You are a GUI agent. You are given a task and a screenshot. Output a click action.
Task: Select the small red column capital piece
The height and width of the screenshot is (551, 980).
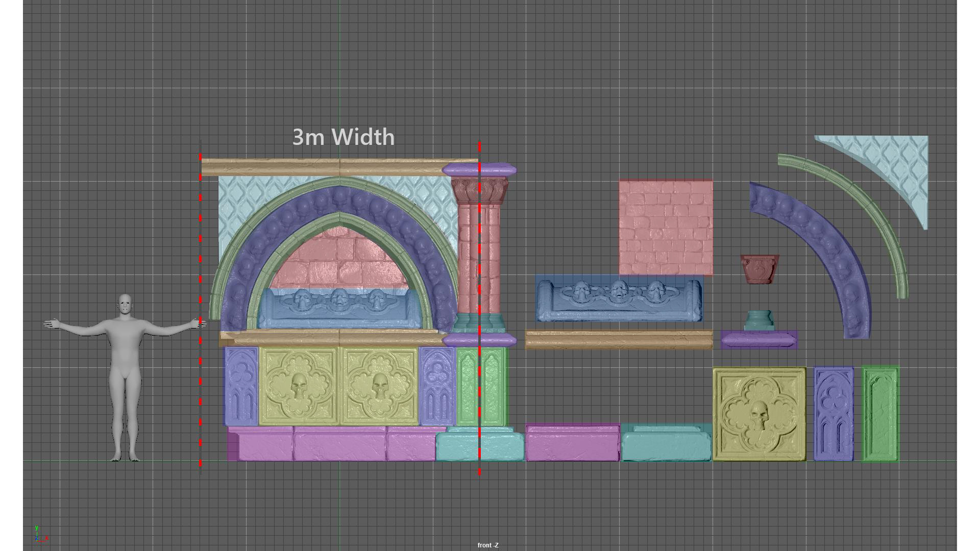pyautogui.click(x=759, y=269)
